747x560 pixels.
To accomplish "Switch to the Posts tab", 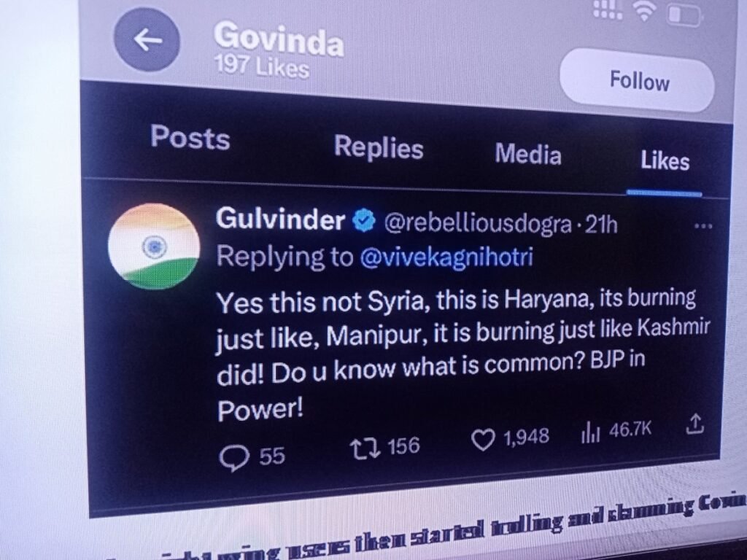I will 190,137.
